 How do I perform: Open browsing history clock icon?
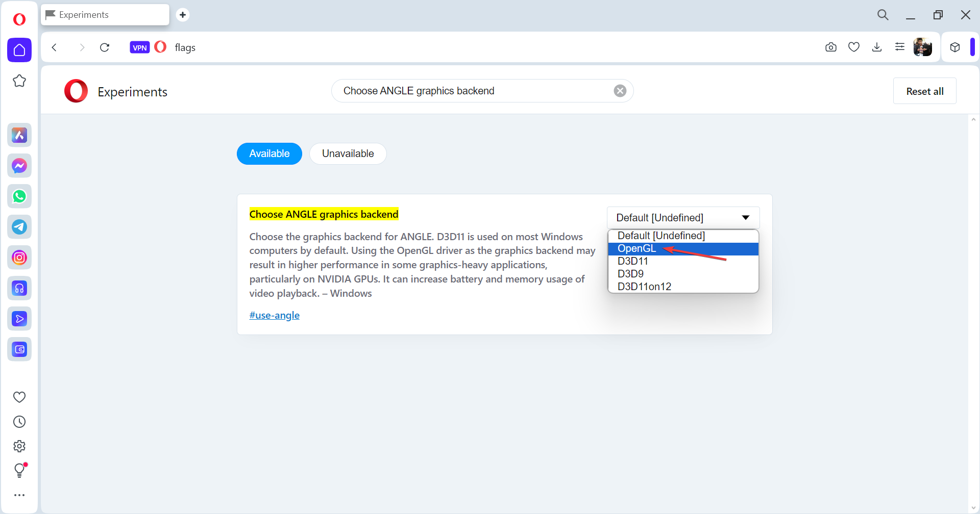tap(19, 422)
